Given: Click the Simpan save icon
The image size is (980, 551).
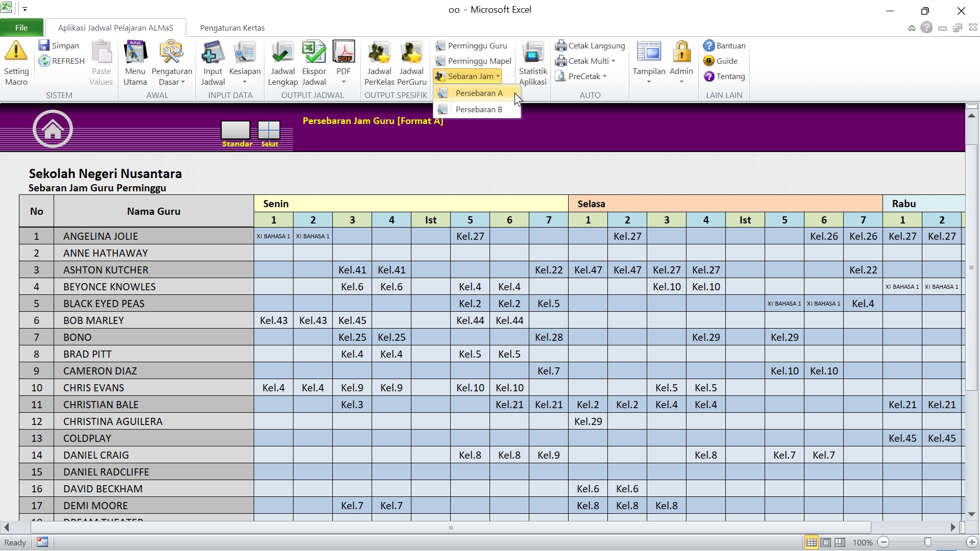Looking at the screenshot, I should pyautogui.click(x=44, y=45).
